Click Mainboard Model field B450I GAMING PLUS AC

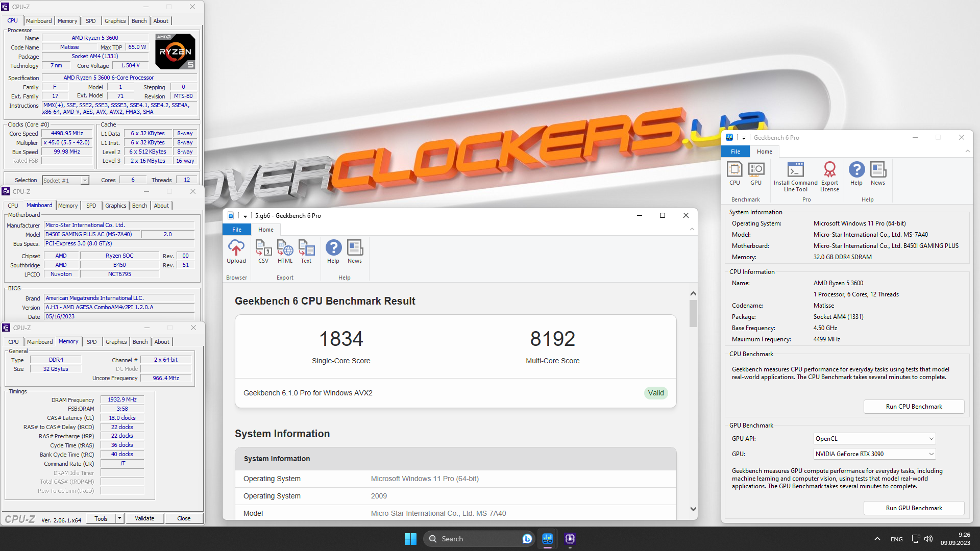pyautogui.click(x=91, y=235)
